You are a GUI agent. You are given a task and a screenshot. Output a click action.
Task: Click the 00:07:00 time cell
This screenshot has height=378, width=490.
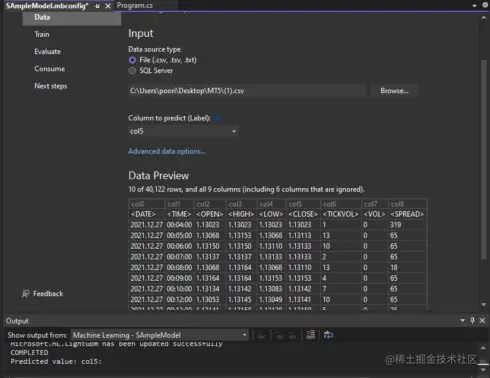tap(179, 257)
